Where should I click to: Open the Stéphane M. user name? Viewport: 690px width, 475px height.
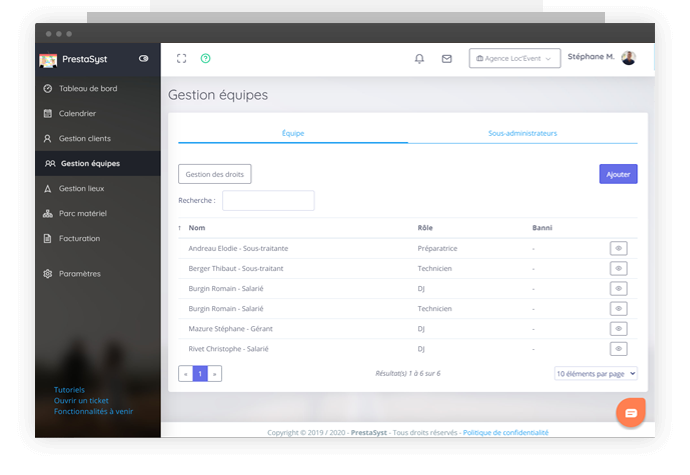(x=591, y=57)
